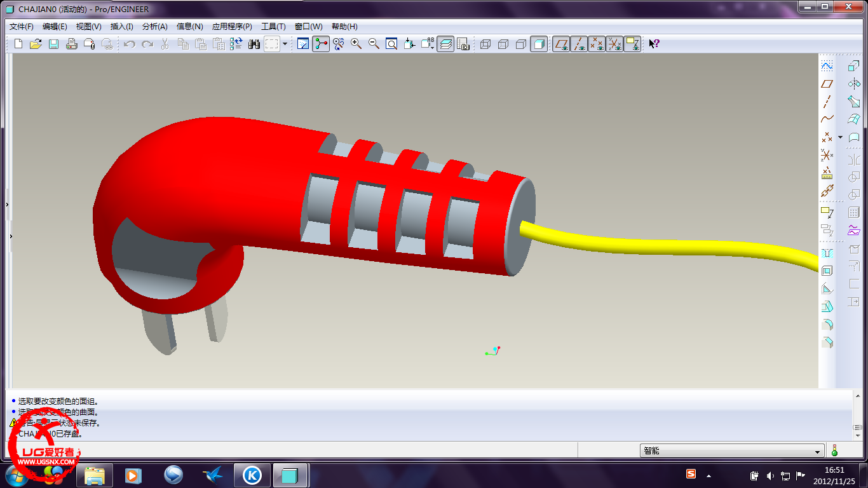Select the Boundary Blend tool on right
This screenshot has height=488, width=868.
coord(854,119)
